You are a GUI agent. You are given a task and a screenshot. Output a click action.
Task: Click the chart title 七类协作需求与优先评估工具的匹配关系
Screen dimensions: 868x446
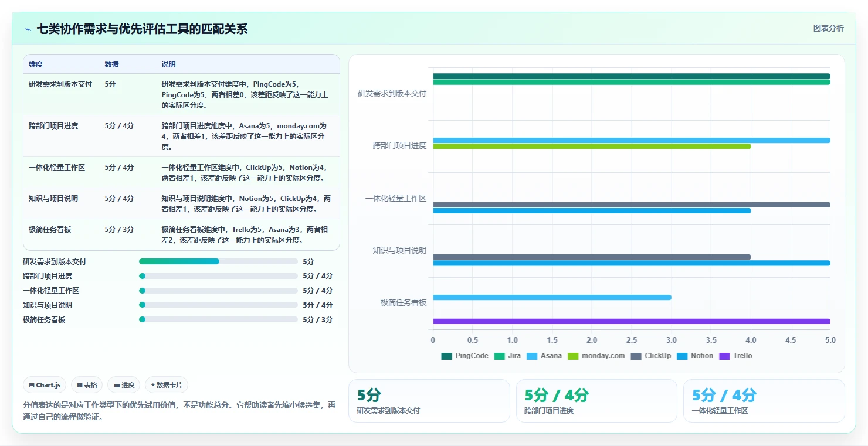[x=143, y=29]
